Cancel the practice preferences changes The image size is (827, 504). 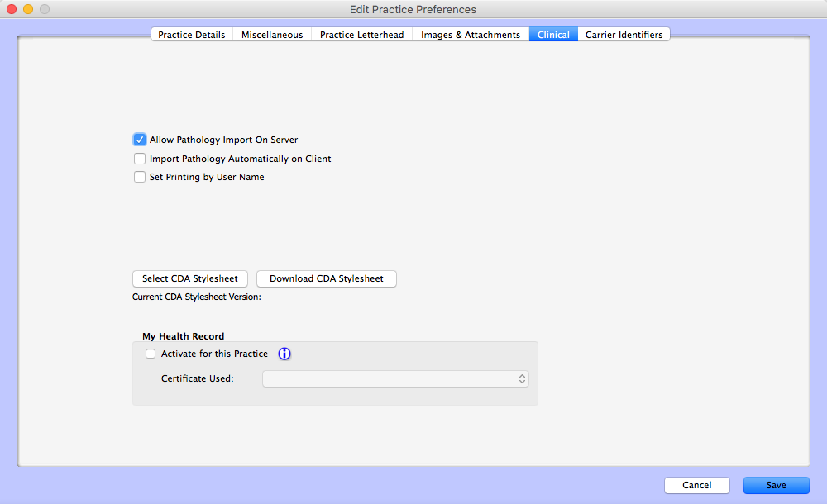[696, 485]
